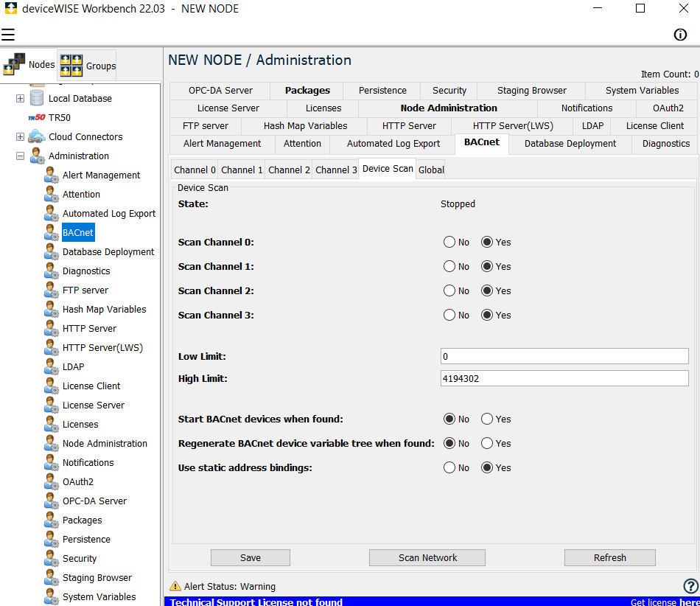Open Alert Management in the Administration tree

tap(100, 175)
